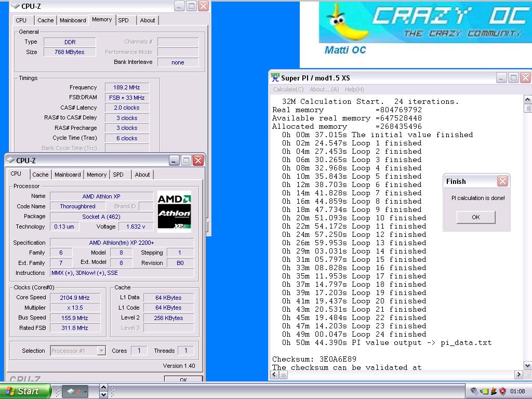The height and width of the screenshot is (399, 532).
Task: Click taskbar toolbar down arrow
Action: (104, 395)
